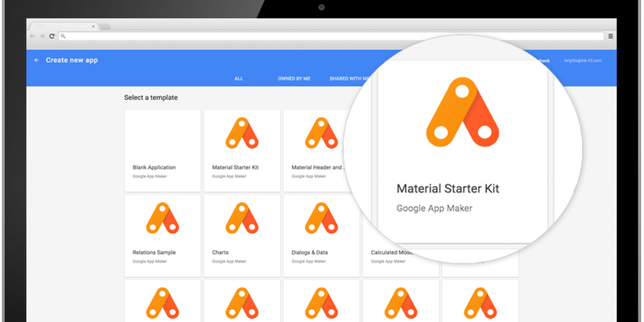The image size is (644, 322).
Task: Open the browser hamburger menu
Action: click(x=610, y=36)
